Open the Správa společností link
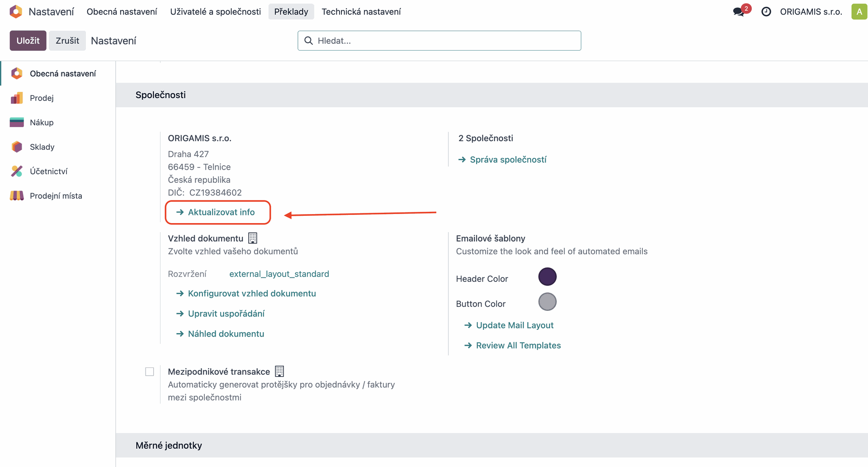 pos(502,160)
